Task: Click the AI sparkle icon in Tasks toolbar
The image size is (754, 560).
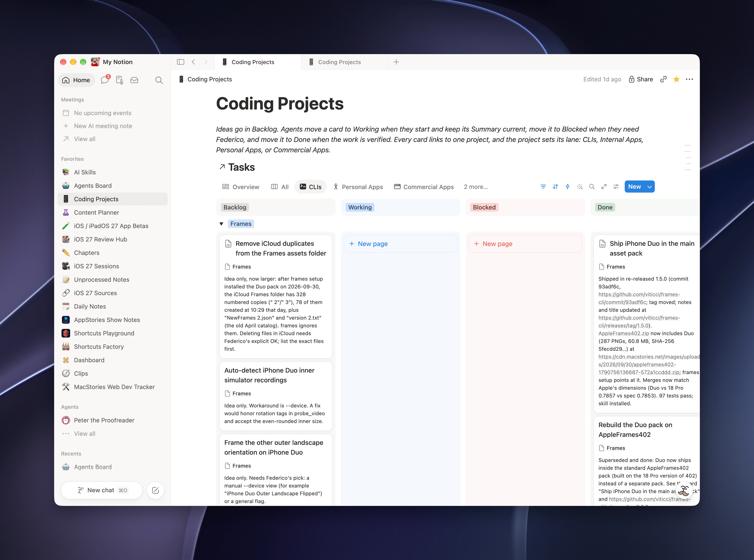Action: [580, 187]
